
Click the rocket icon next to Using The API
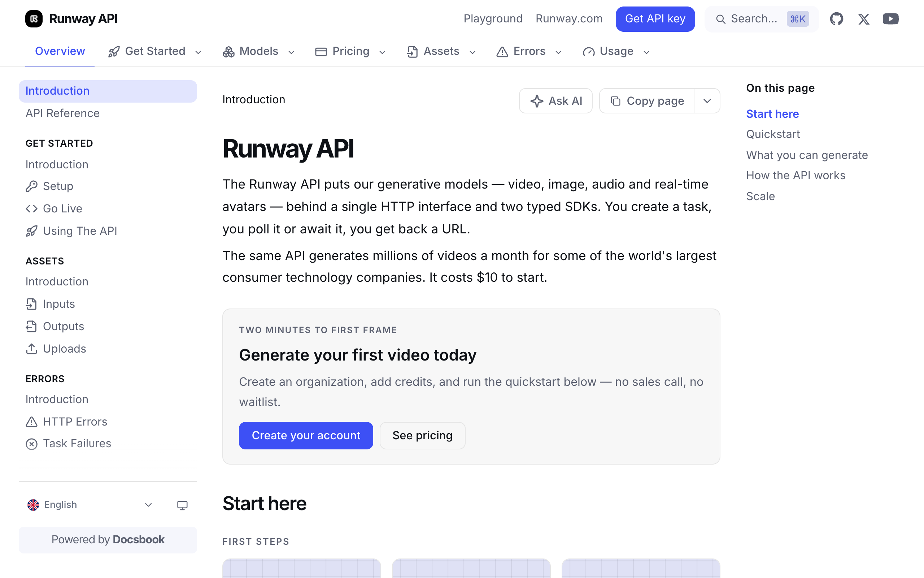[31, 231]
